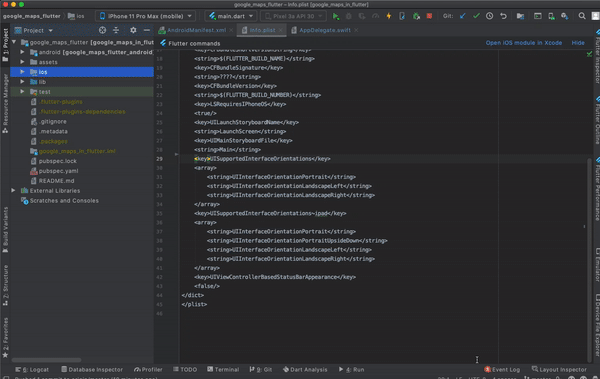
Task: Run the app with green play button
Action: pyautogui.click(x=336, y=16)
